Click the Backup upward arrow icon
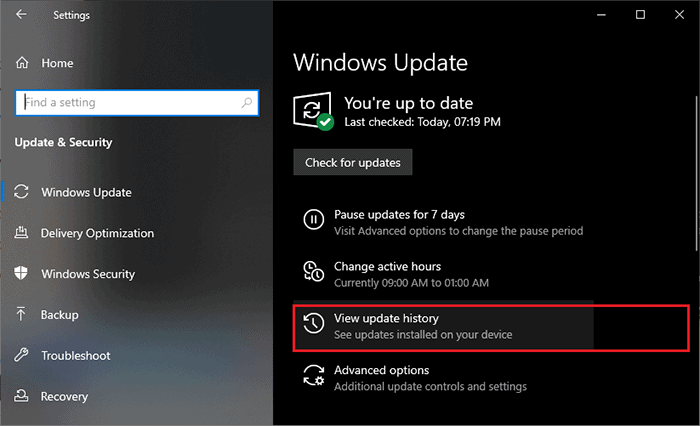This screenshot has width=700, height=426. pyautogui.click(x=21, y=314)
